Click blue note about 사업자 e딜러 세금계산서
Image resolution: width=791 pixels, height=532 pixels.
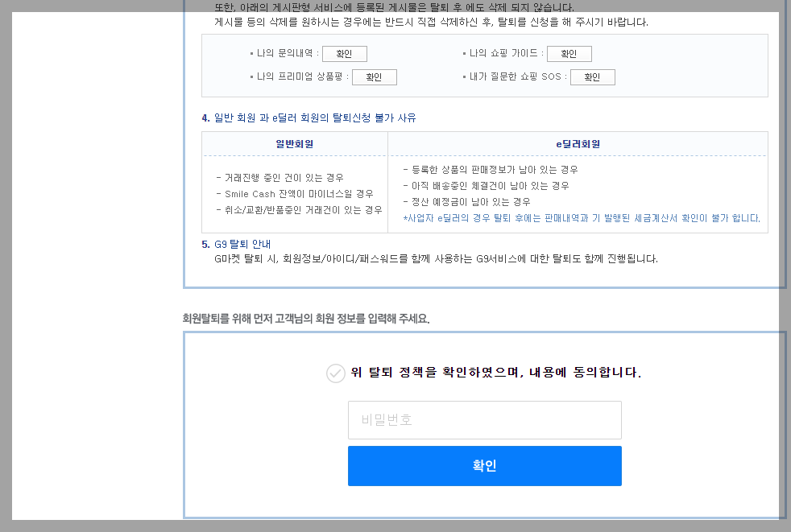click(582, 218)
